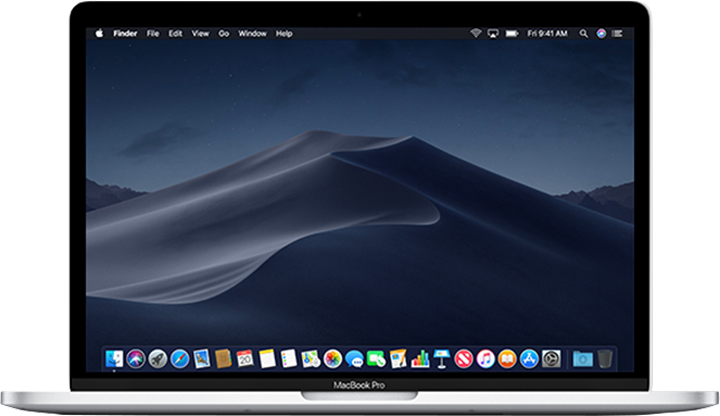Open Launchpad rocket icon

[x=158, y=358]
